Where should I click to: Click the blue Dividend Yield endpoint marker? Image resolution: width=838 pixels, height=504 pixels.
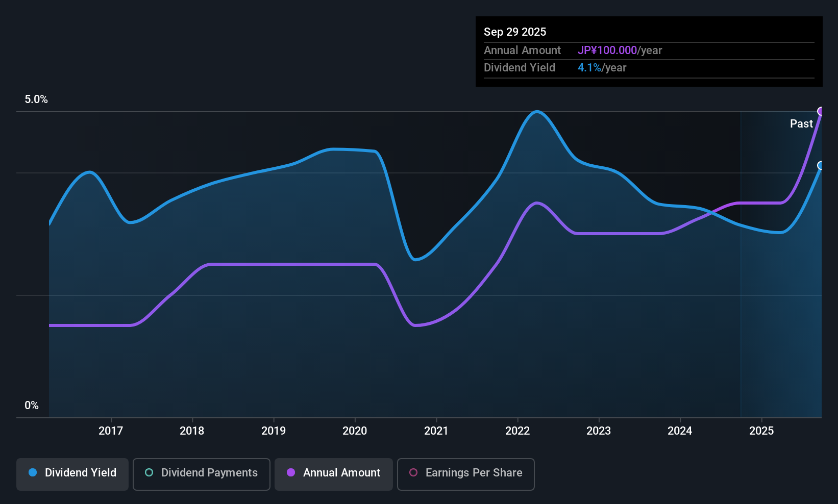821,165
